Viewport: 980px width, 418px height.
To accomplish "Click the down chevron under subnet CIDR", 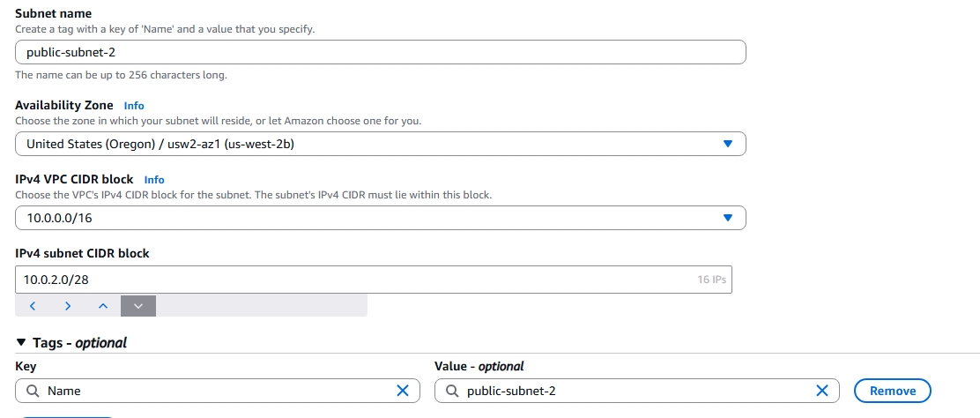I will tap(138, 306).
